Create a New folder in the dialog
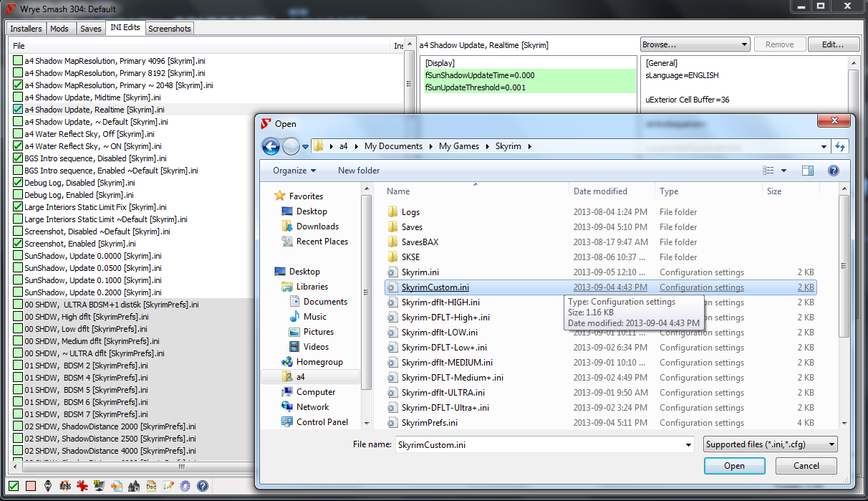Viewport: 868px width, 501px height. 359,171
